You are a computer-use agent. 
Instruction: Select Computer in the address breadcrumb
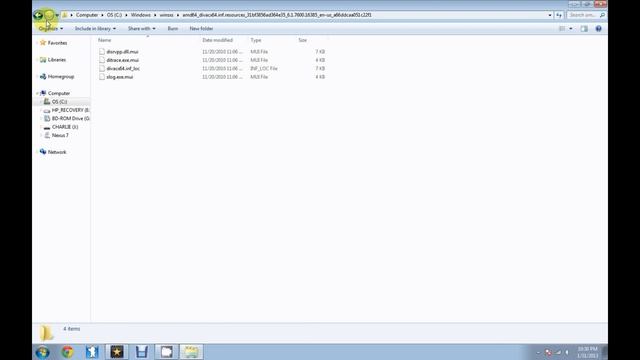click(x=87, y=15)
